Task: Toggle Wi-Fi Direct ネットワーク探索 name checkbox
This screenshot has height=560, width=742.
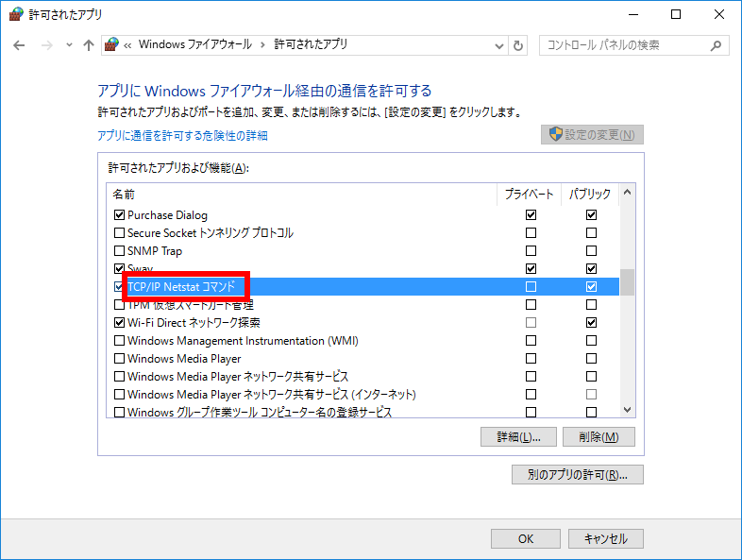Action: [x=119, y=323]
